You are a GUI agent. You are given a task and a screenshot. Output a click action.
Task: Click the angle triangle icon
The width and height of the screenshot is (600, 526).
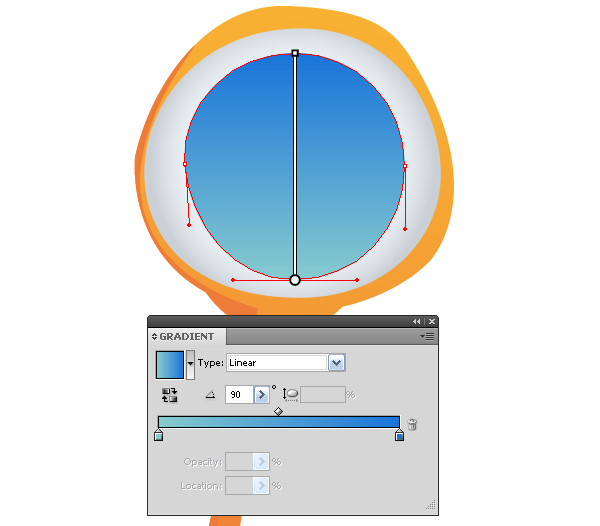pos(210,394)
